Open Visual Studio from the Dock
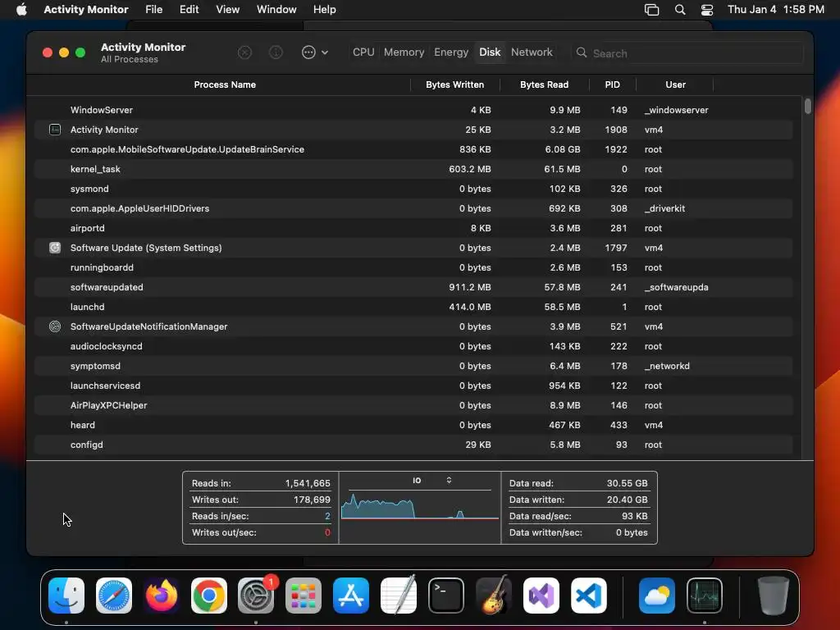This screenshot has height=630, width=840. click(x=541, y=596)
